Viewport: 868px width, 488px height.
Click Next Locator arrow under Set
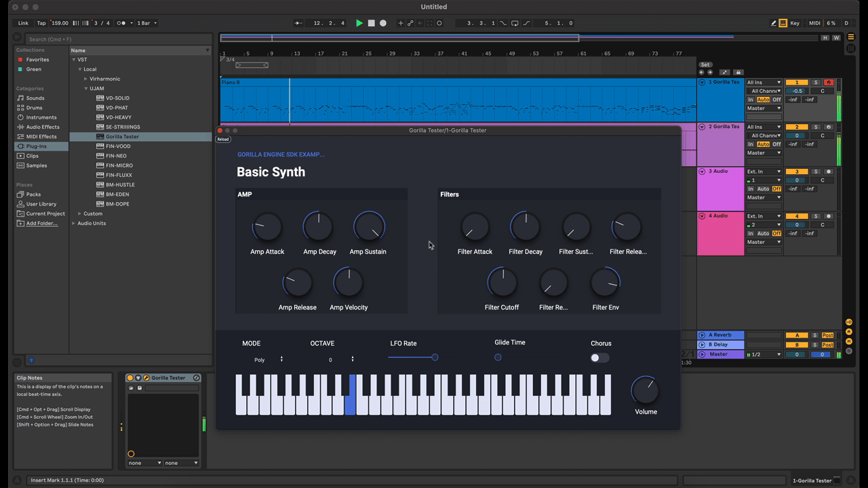(710, 73)
